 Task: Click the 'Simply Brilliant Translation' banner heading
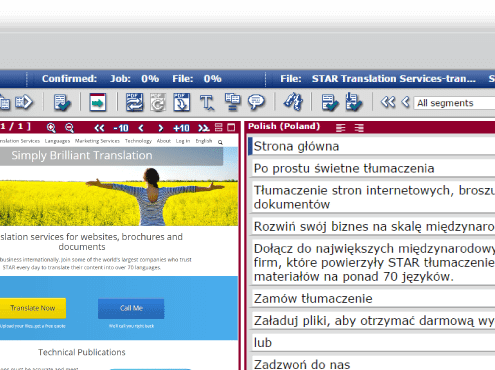(82, 155)
